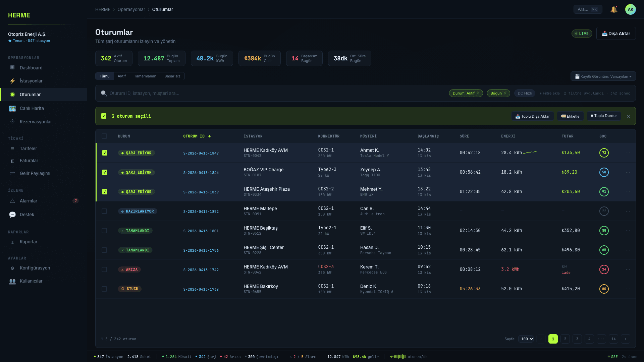The height and width of the screenshot is (362, 644).
Task: Close the bulk selection bar
Action: 628,116
